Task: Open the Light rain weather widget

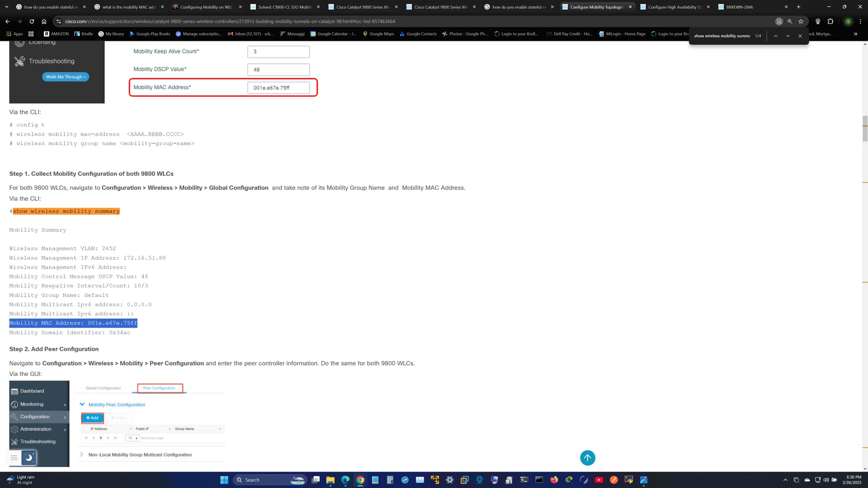Action: tap(21, 480)
